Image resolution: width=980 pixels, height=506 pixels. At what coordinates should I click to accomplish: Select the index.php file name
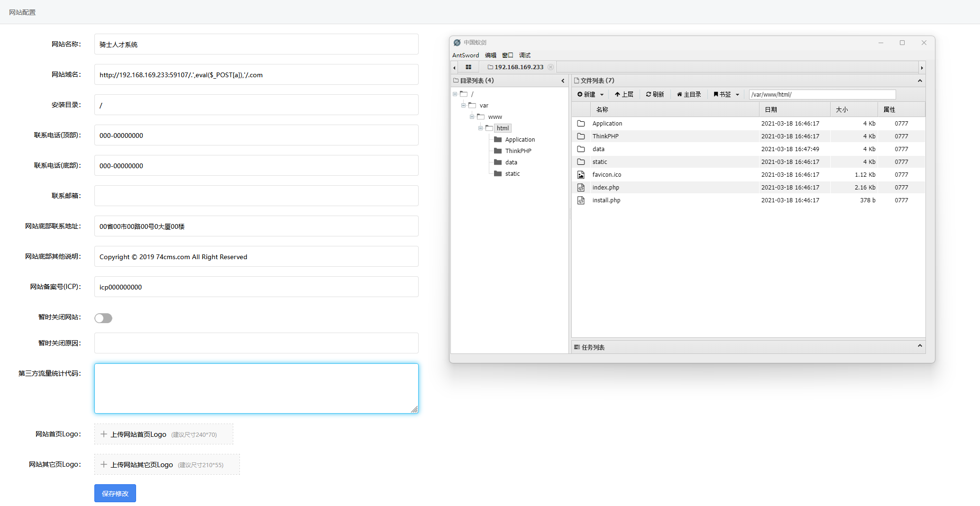[x=606, y=188]
